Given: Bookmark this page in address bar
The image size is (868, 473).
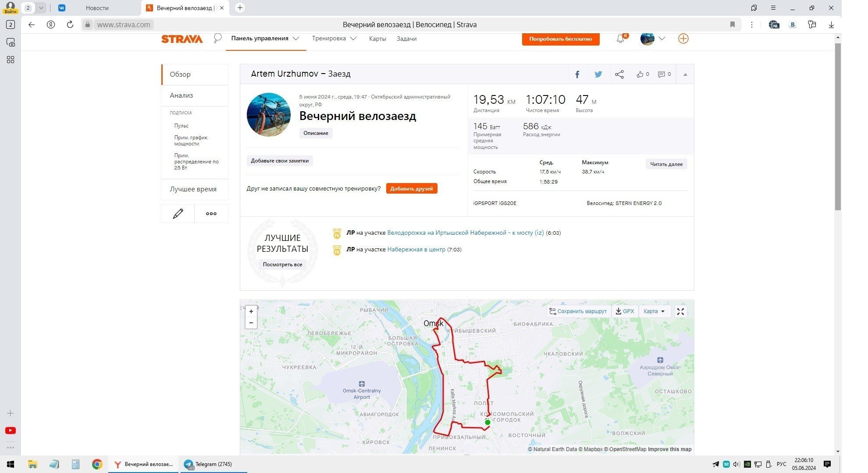Looking at the screenshot, I should [733, 25].
